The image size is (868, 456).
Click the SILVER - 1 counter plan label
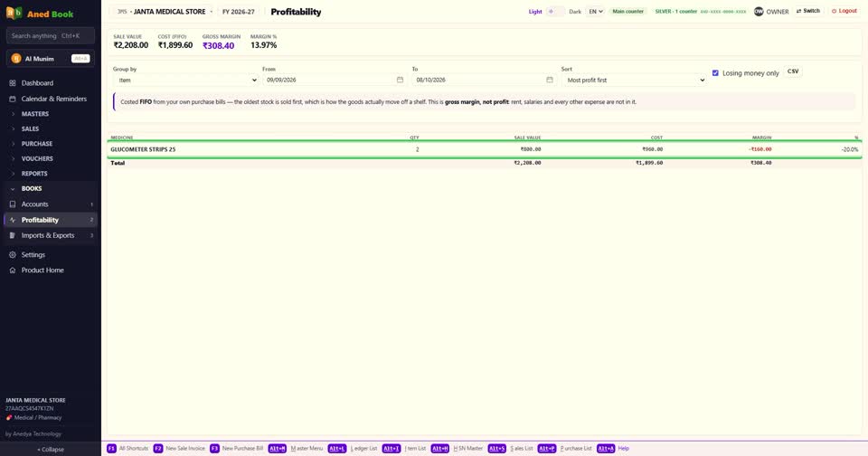(676, 11)
